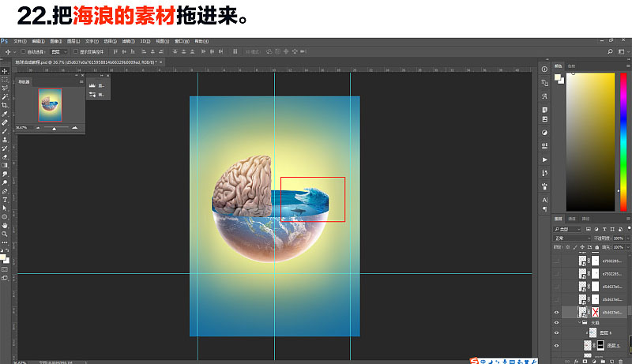632x364 pixels.
Task: Select the Eraser tool
Action: point(5,157)
